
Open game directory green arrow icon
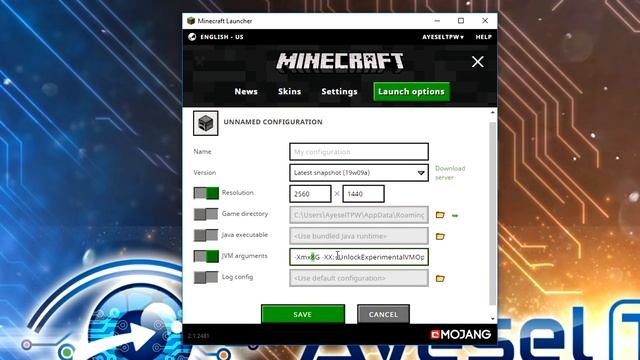coord(455,215)
